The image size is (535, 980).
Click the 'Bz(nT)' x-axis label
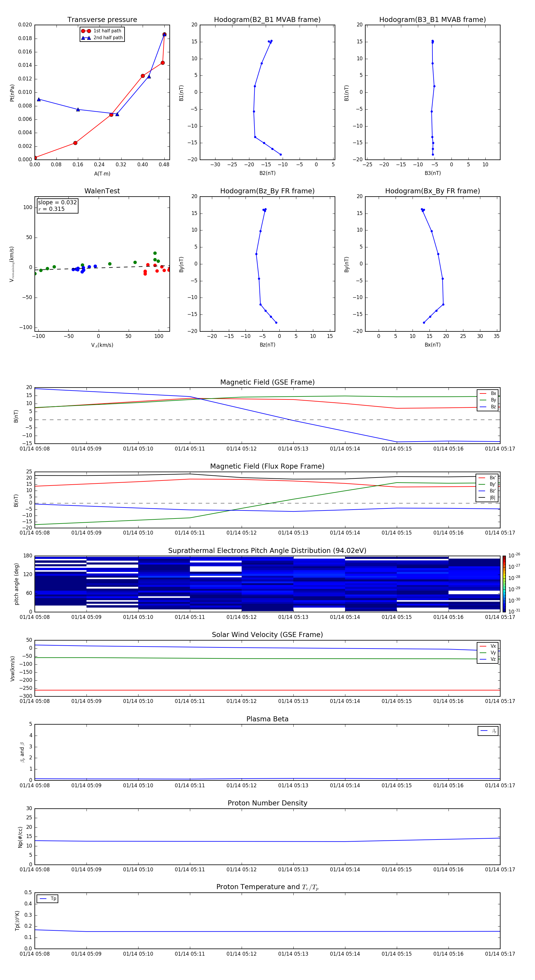[x=267, y=345]
